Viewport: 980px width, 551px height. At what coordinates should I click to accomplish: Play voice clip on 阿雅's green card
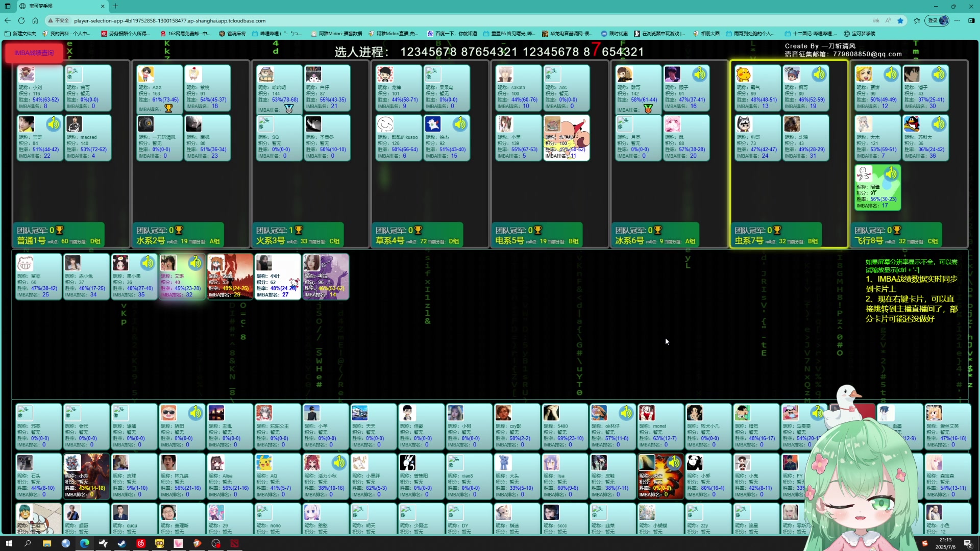point(891,173)
